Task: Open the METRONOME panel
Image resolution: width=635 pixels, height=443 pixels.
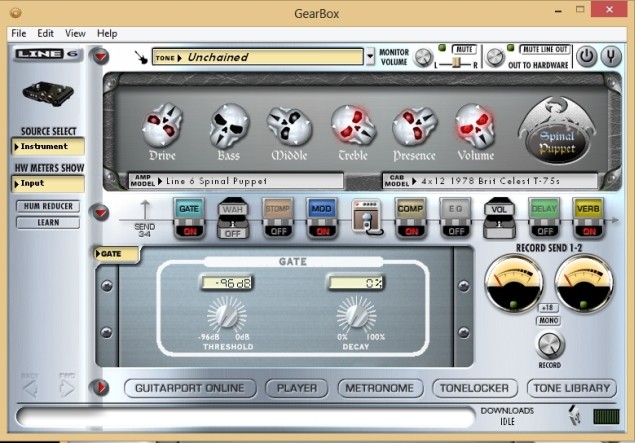Action: (380, 388)
